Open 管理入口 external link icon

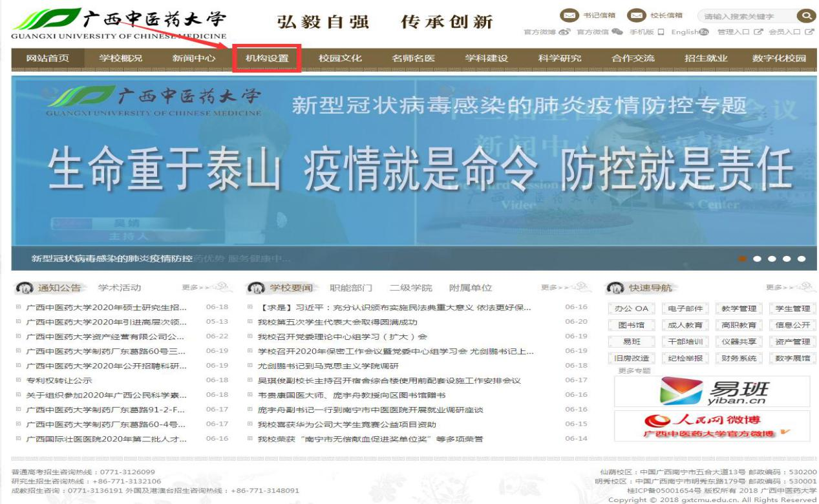756,32
